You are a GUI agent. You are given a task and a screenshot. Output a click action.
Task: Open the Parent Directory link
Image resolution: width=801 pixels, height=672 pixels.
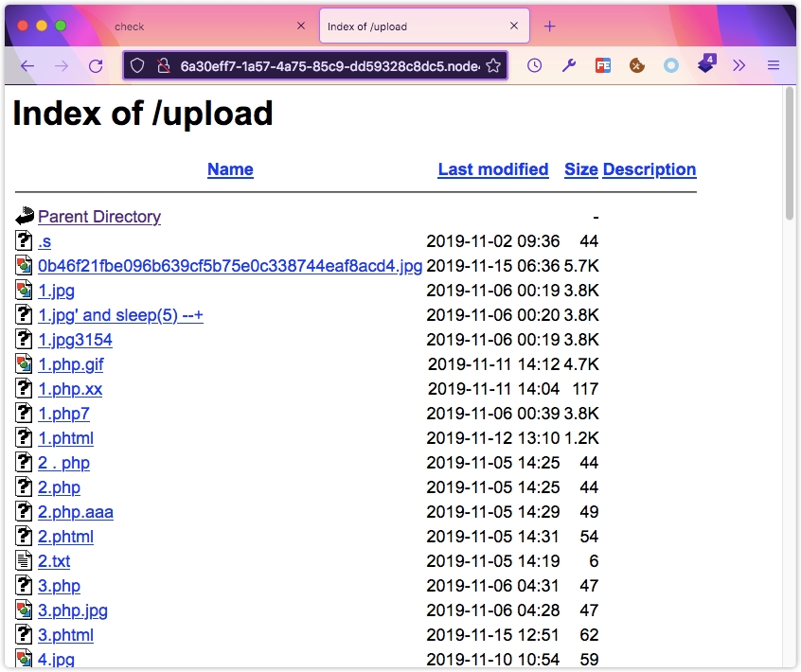point(99,217)
